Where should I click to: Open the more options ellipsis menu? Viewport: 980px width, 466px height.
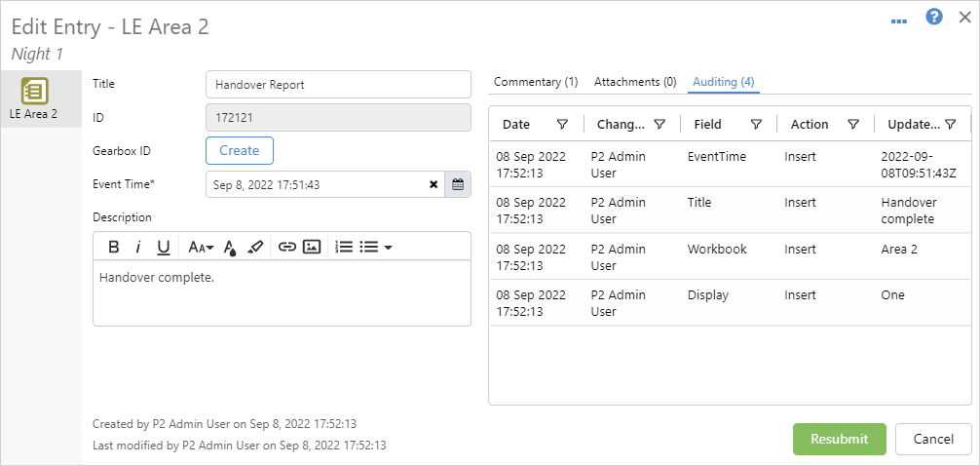pyautogui.click(x=899, y=19)
